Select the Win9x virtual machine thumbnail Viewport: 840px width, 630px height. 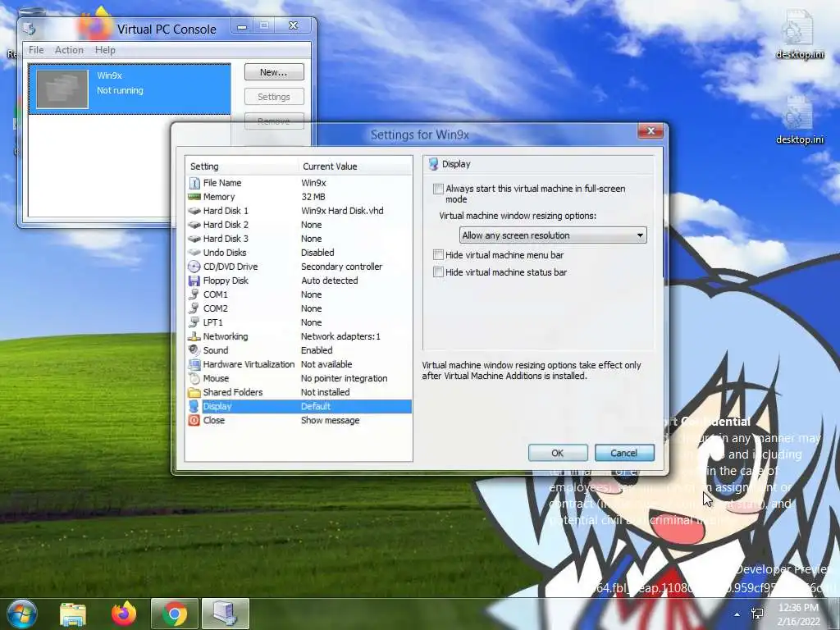(62, 89)
